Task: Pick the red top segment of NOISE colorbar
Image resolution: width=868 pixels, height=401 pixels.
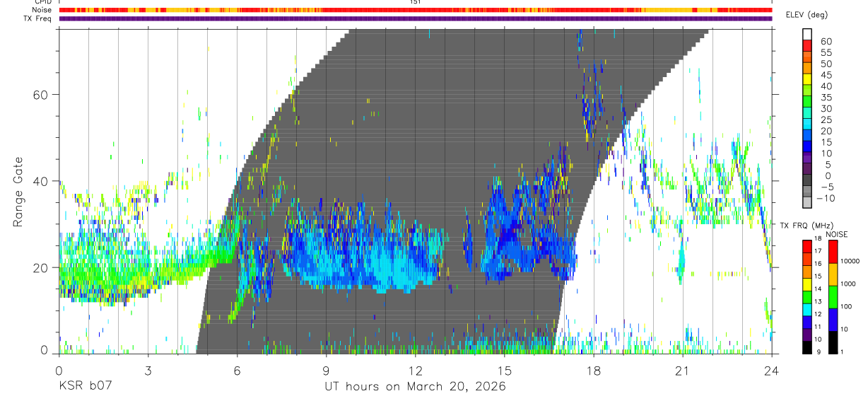Action: [833, 252]
